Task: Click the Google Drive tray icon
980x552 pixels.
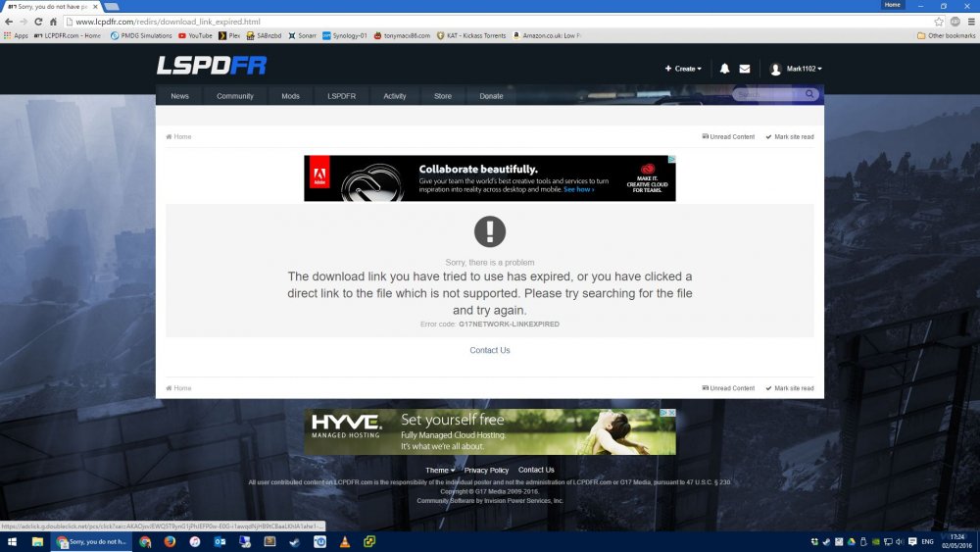Action: 852,541
